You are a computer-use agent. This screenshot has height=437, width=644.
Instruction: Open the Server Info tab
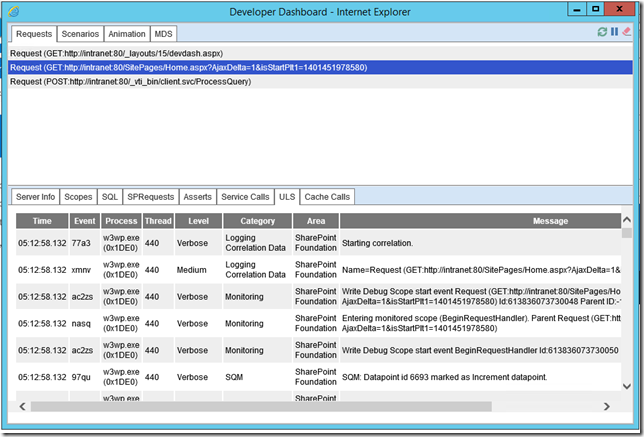click(x=36, y=197)
